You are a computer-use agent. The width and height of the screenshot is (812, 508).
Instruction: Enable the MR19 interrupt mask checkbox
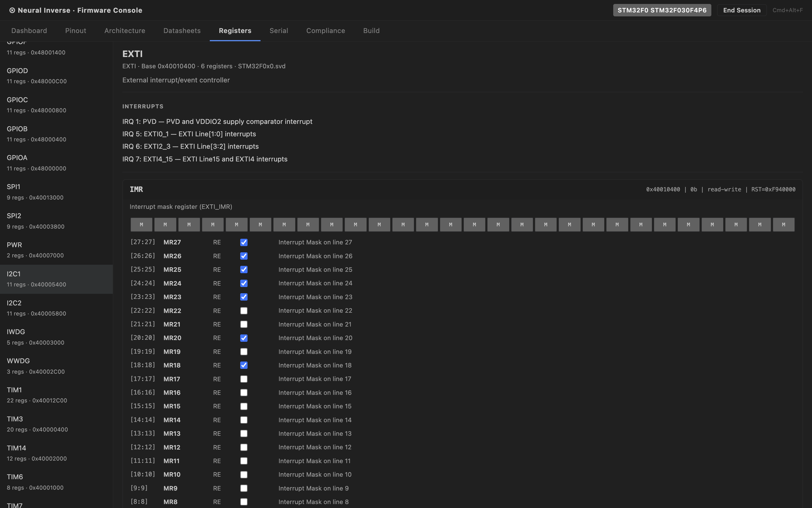click(244, 352)
